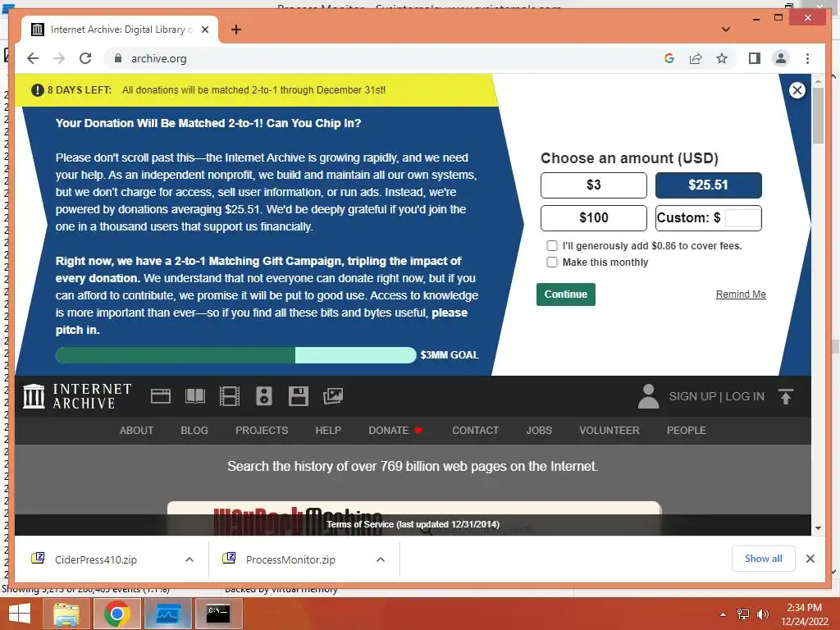This screenshot has height=630, width=840.
Task: Open the ABOUT menu item
Action: pos(137,430)
